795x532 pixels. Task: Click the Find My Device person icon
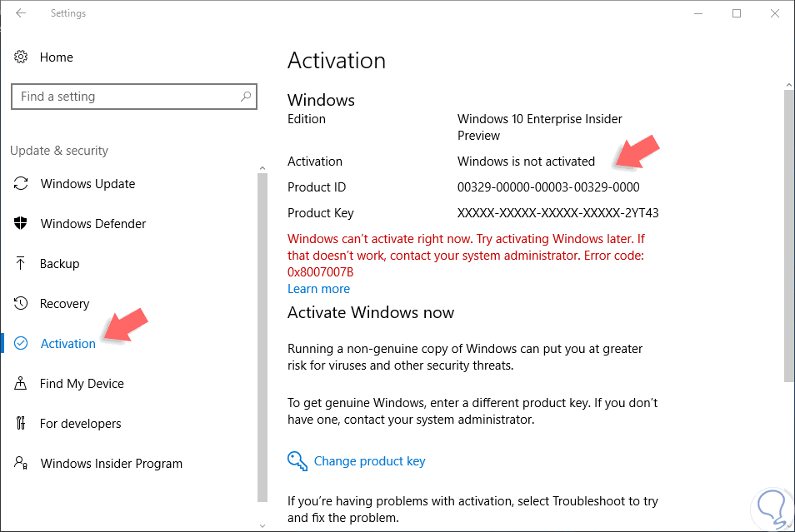point(22,384)
